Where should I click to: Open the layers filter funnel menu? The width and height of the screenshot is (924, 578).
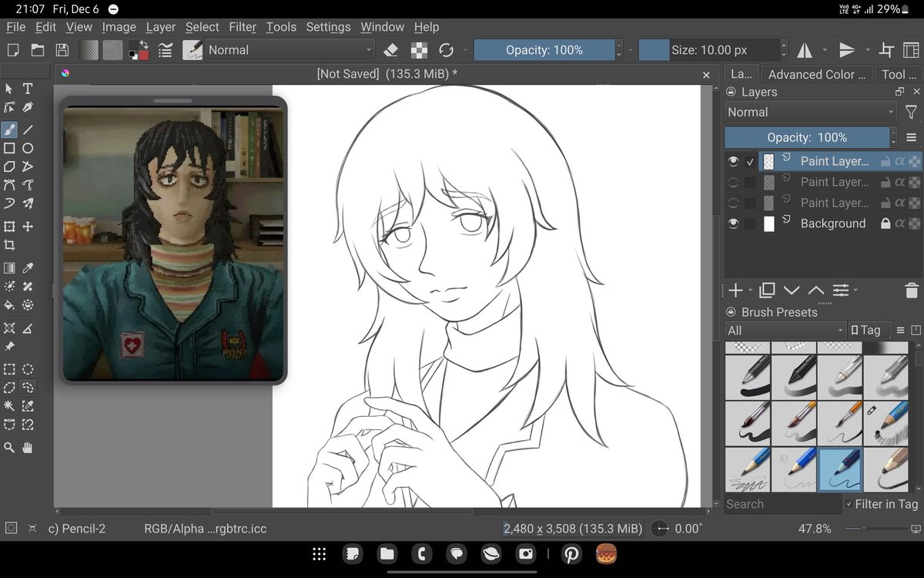coord(911,113)
